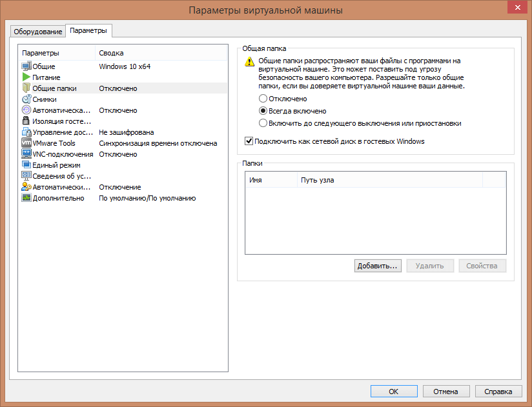
Task: Click the Добавить... button
Action: [x=378, y=266]
